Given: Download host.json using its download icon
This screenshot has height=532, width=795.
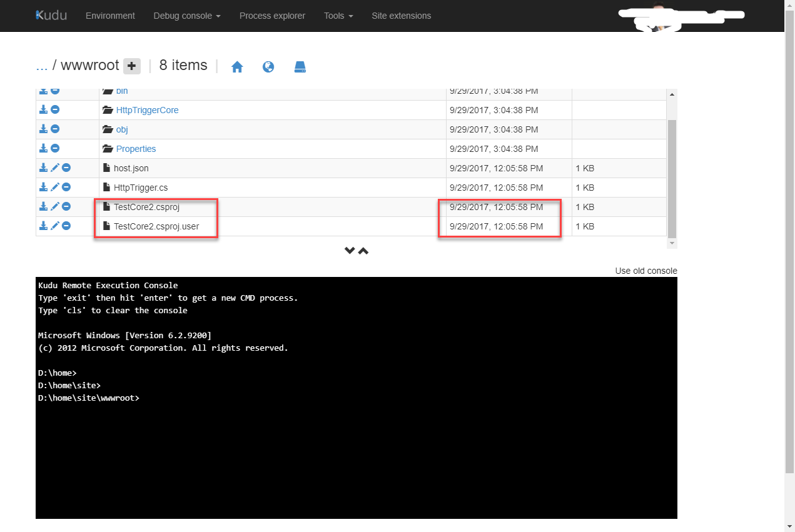Looking at the screenshot, I should 43,168.
